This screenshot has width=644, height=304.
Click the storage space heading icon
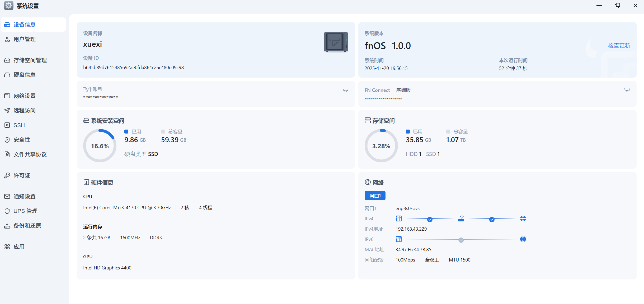368,121
